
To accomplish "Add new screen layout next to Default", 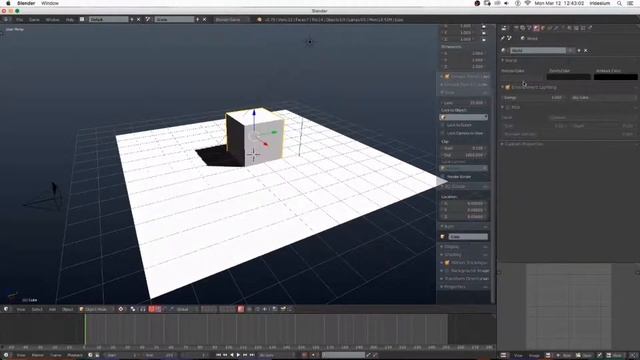I will [x=132, y=19].
